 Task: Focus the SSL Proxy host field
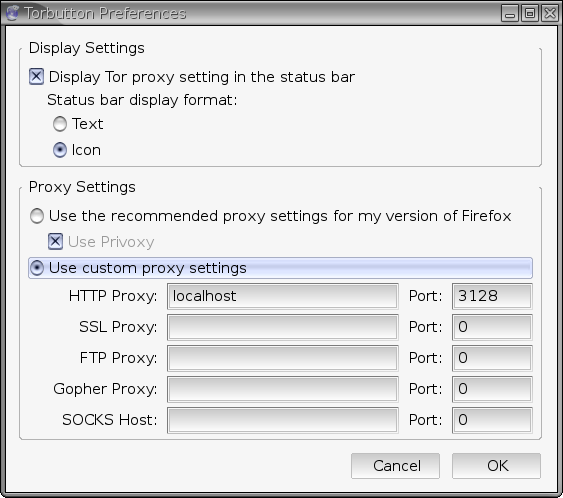click(283, 327)
